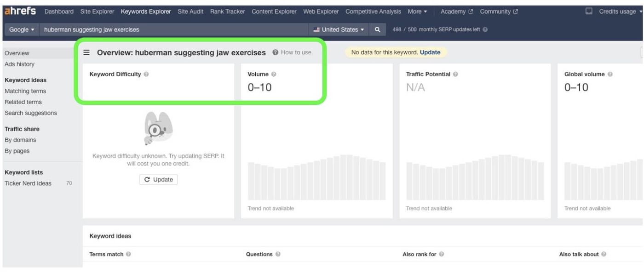Open Content Explorer

pos(274,11)
